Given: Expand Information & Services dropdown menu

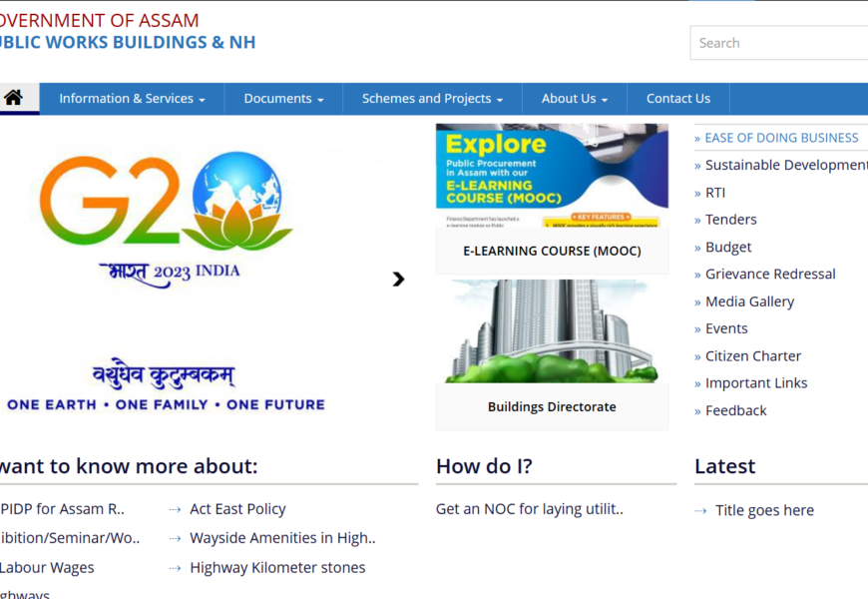Looking at the screenshot, I should click(132, 99).
